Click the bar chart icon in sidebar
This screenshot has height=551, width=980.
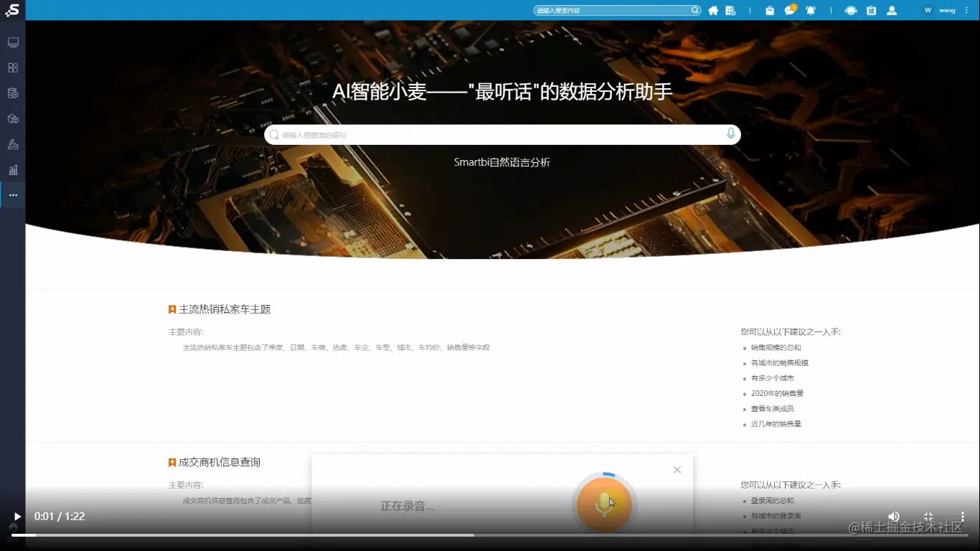[12, 170]
